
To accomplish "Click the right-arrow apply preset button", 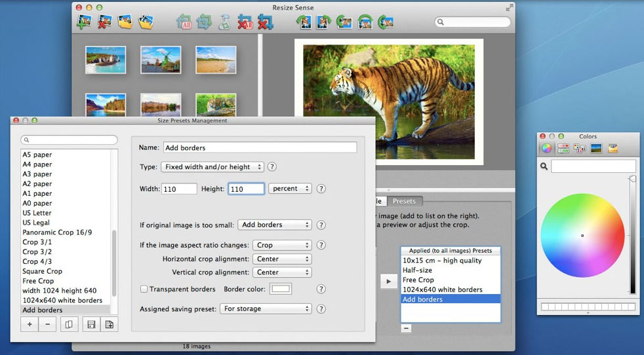I will point(388,282).
